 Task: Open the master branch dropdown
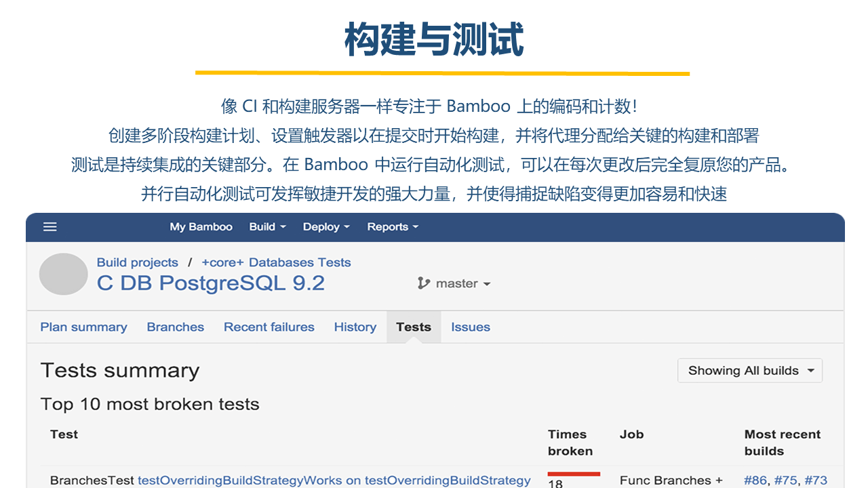[x=463, y=283]
